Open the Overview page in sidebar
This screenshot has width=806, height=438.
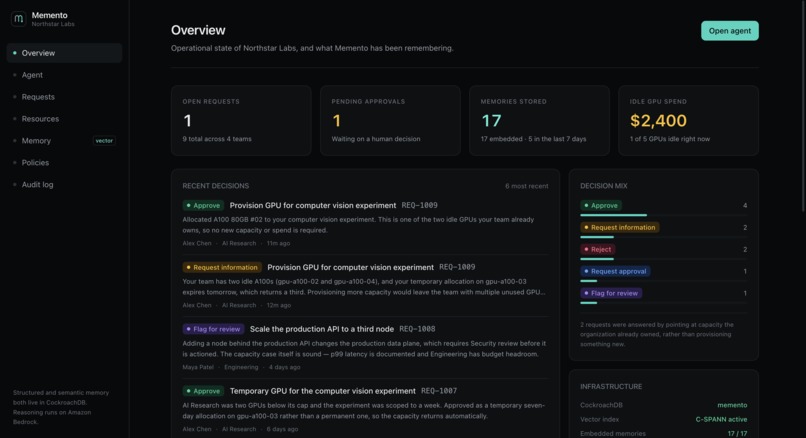click(x=64, y=53)
